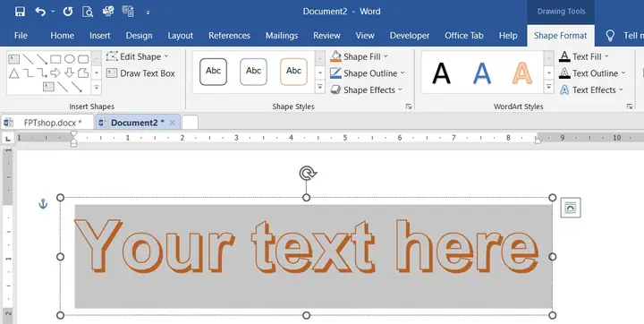Screen dimensions: 644x324
Task: Open the Shape Outline dropdown arrow
Action: [402, 72]
